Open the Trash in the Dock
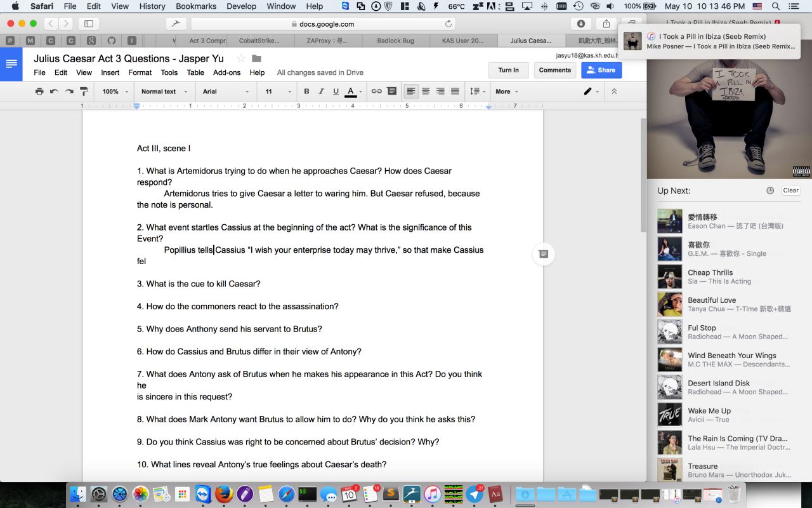The height and width of the screenshot is (508, 812). (734, 493)
